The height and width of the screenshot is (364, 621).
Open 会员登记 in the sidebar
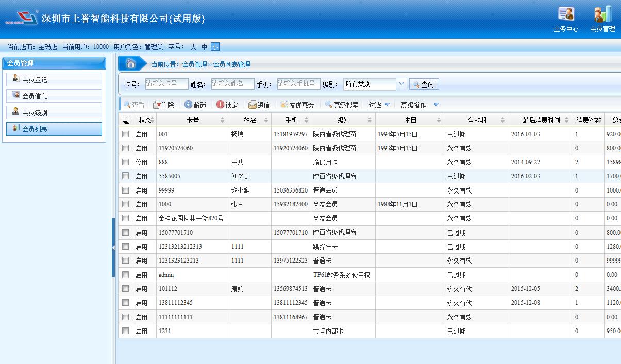54,80
